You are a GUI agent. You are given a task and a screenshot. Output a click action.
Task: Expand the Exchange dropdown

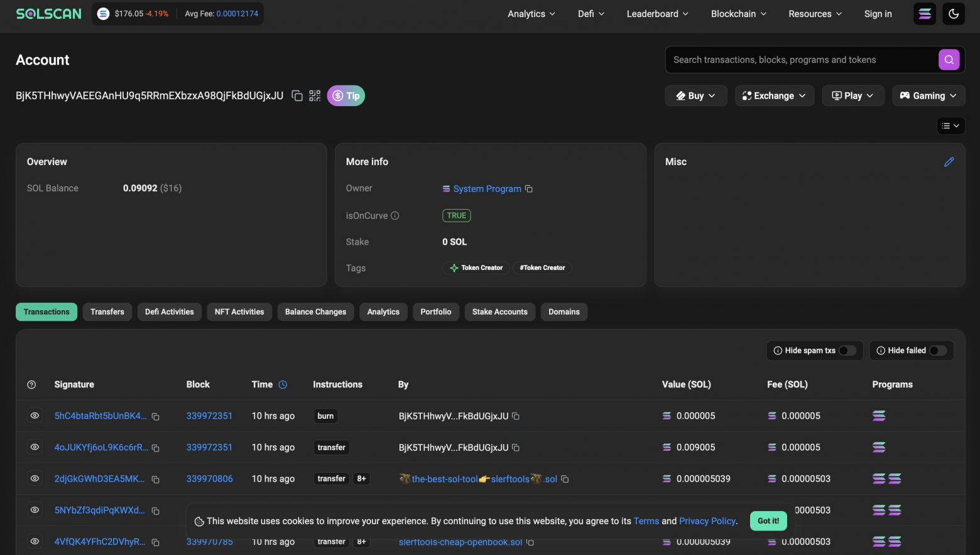click(x=774, y=96)
